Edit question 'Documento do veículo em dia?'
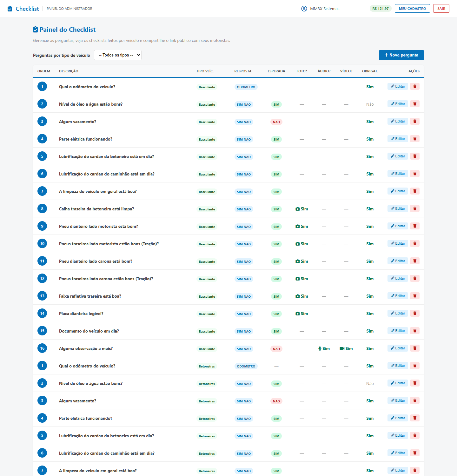 tap(398, 331)
